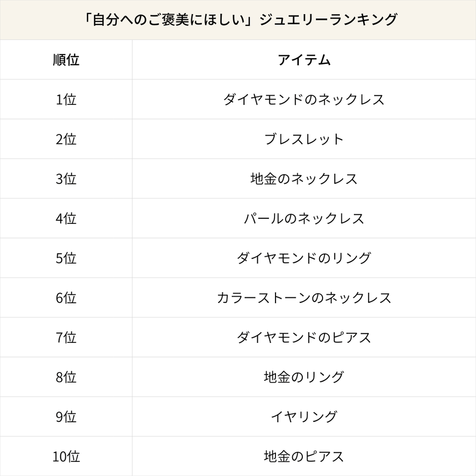The image size is (476, 476).
Task: Click the 8位 rank cell
Action: pos(66,377)
